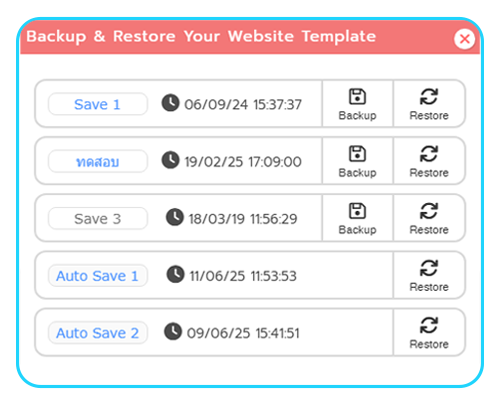500x400 pixels.
Task: Click the Auto Save 1 label
Action: pyautogui.click(x=98, y=276)
